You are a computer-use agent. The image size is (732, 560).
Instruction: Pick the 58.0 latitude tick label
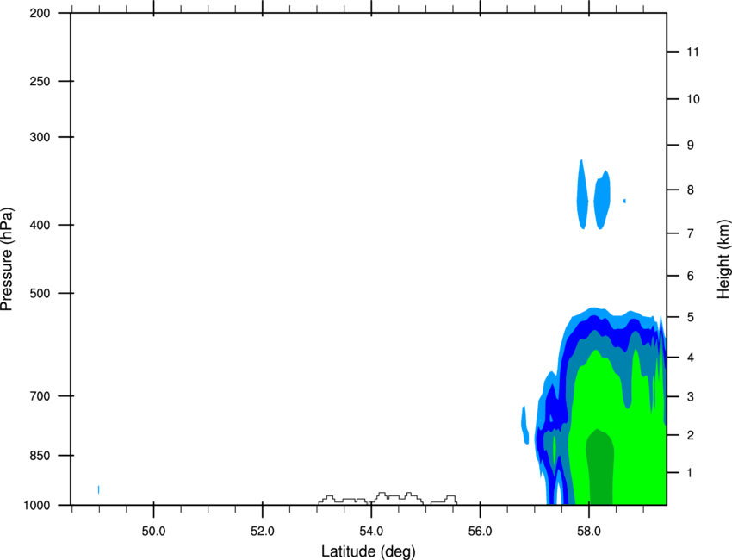tap(589, 531)
